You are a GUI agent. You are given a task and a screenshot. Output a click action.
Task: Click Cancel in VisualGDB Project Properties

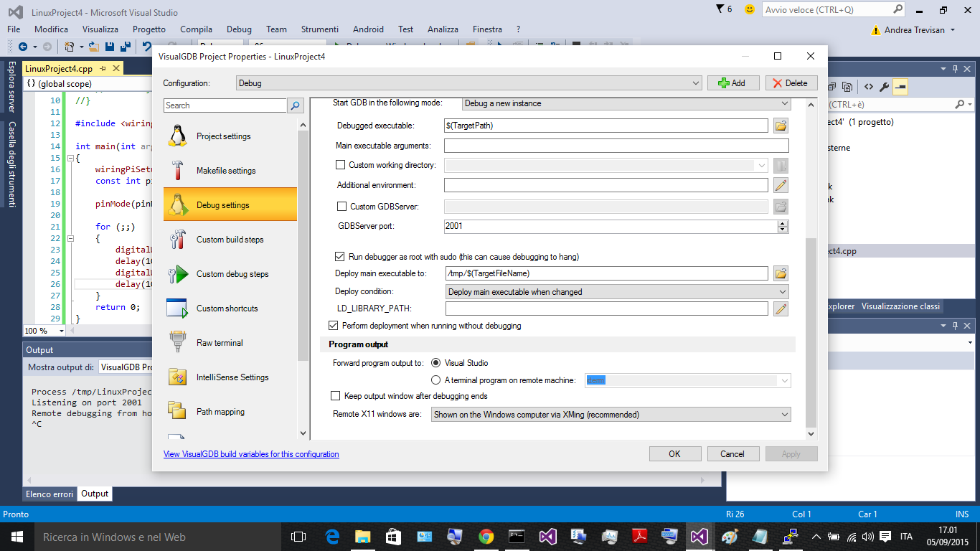coord(733,453)
